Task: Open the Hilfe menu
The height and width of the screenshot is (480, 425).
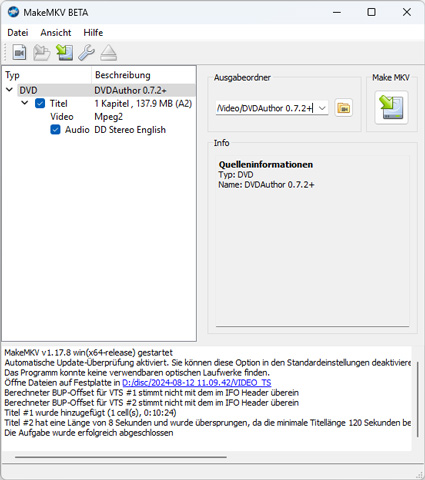Action: tap(93, 33)
